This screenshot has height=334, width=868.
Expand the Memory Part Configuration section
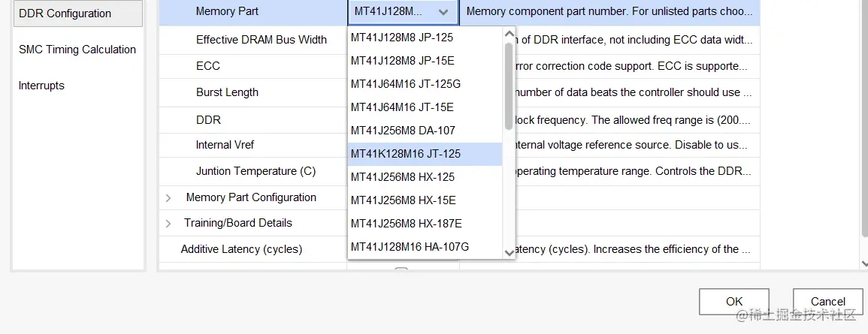tap(168, 198)
